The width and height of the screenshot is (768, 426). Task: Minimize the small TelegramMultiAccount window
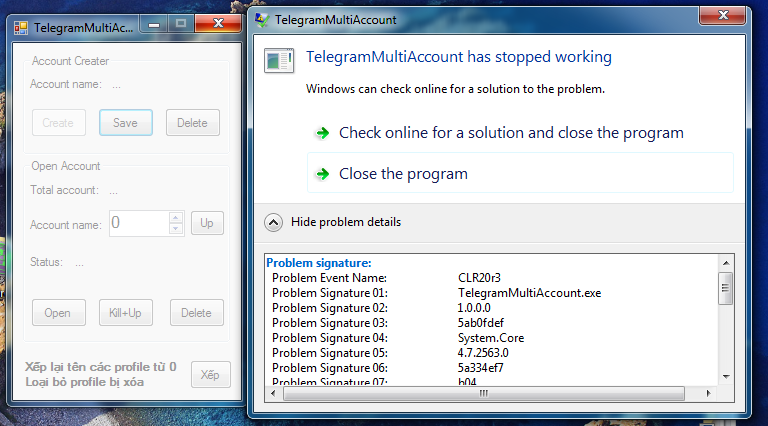click(153, 23)
